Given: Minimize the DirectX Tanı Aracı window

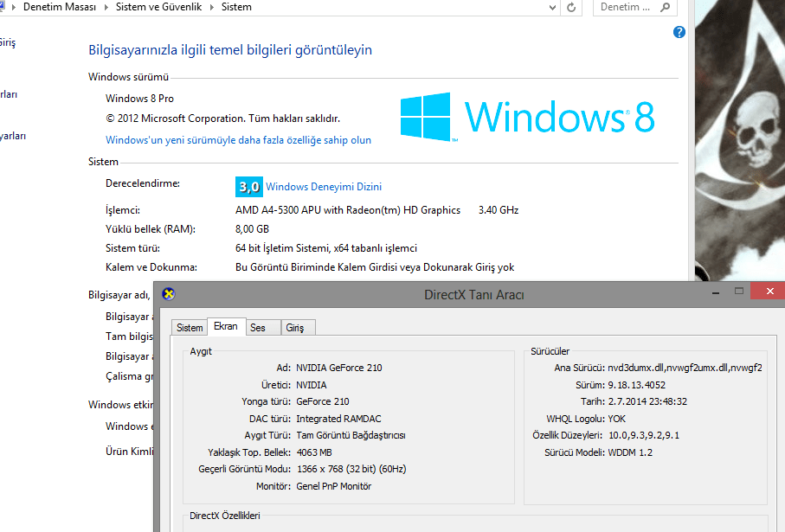Looking at the screenshot, I should pos(716,292).
